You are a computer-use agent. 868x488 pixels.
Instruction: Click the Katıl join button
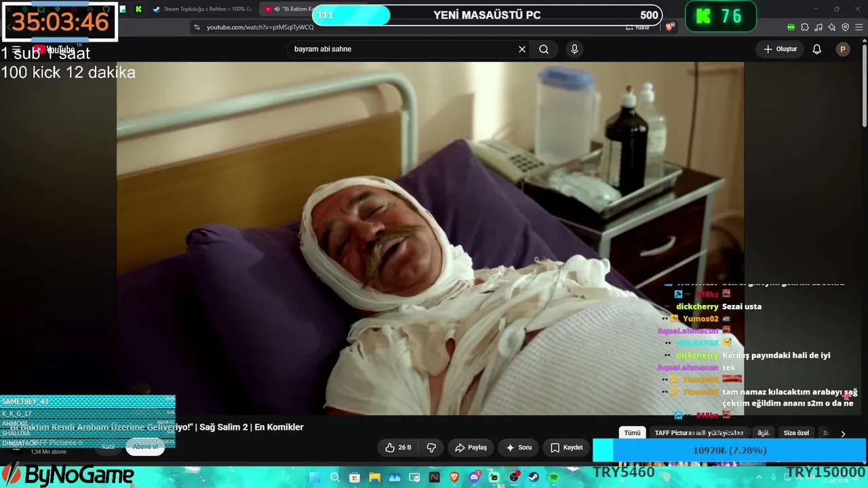point(108,447)
